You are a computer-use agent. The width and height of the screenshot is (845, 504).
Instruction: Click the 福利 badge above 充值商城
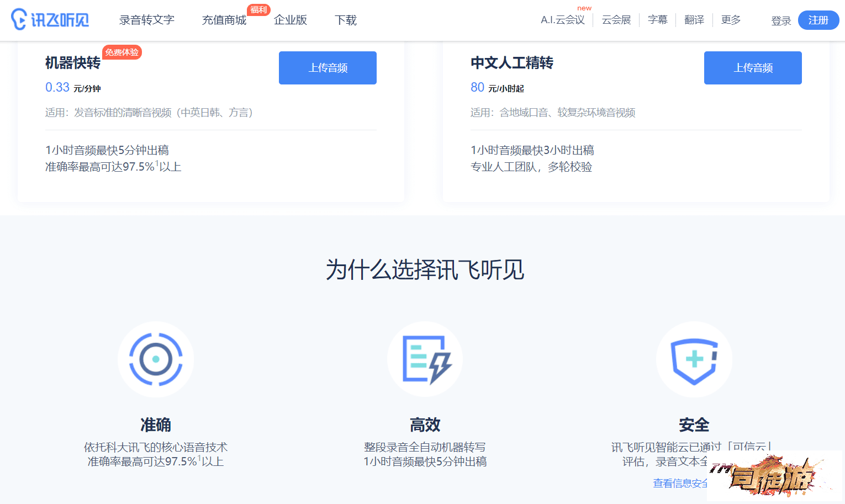pyautogui.click(x=258, y=10)
